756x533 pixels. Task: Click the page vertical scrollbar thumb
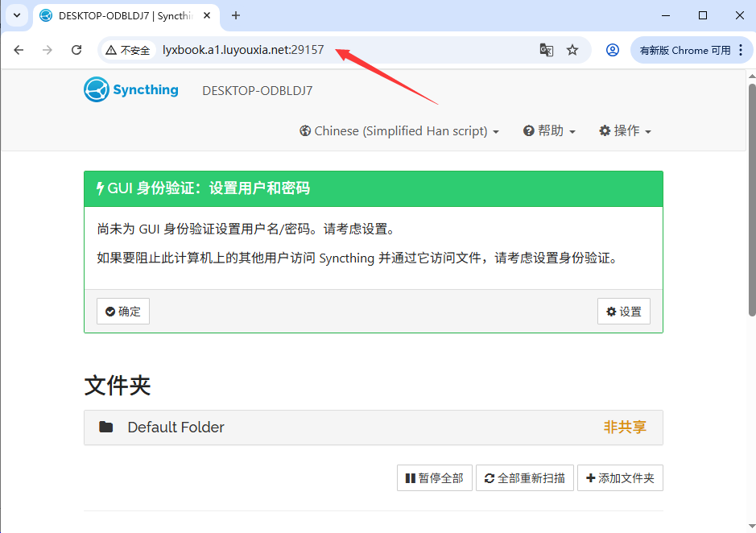coord(752,200)
